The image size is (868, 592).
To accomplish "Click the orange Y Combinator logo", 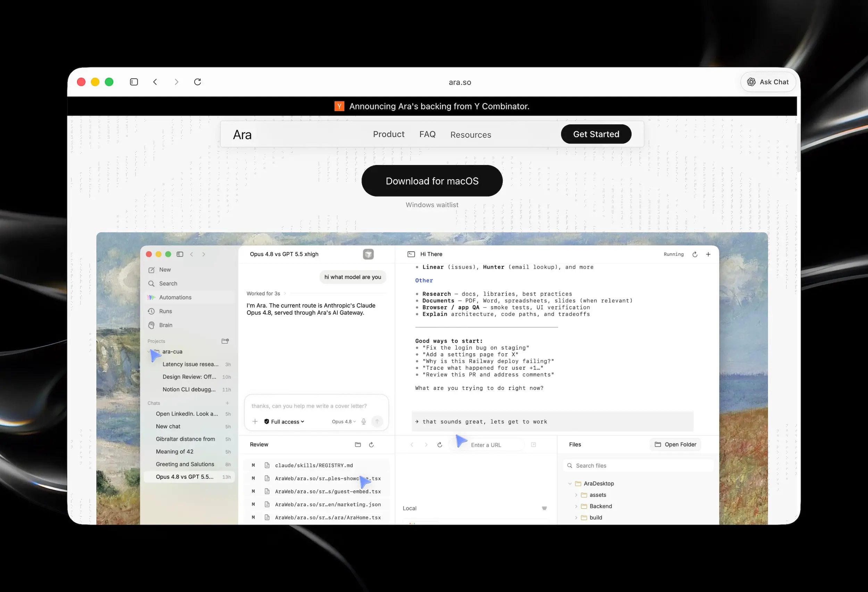I will point(339,106).
